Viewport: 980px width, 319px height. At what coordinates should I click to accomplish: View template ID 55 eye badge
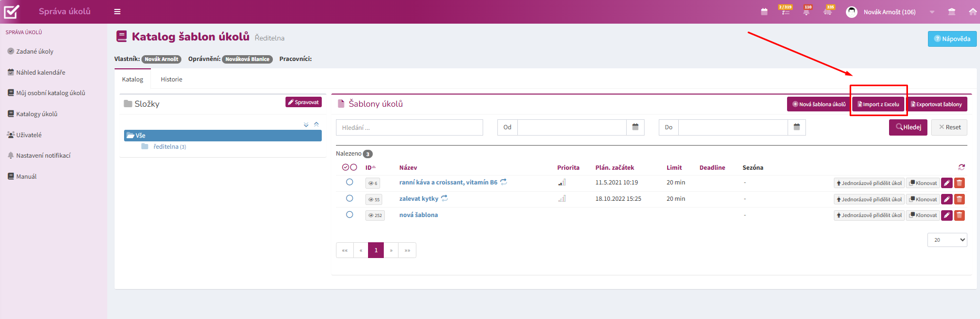[374, 200]
